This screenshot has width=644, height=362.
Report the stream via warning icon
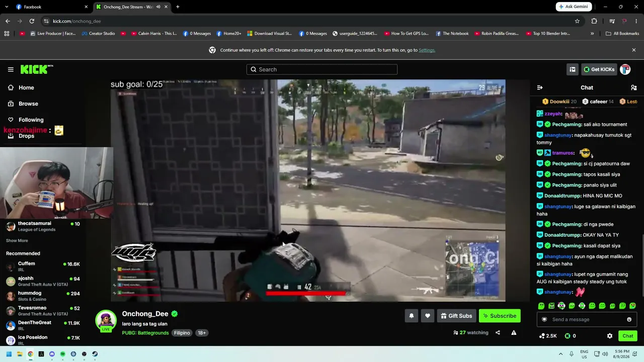pos(514,332)
